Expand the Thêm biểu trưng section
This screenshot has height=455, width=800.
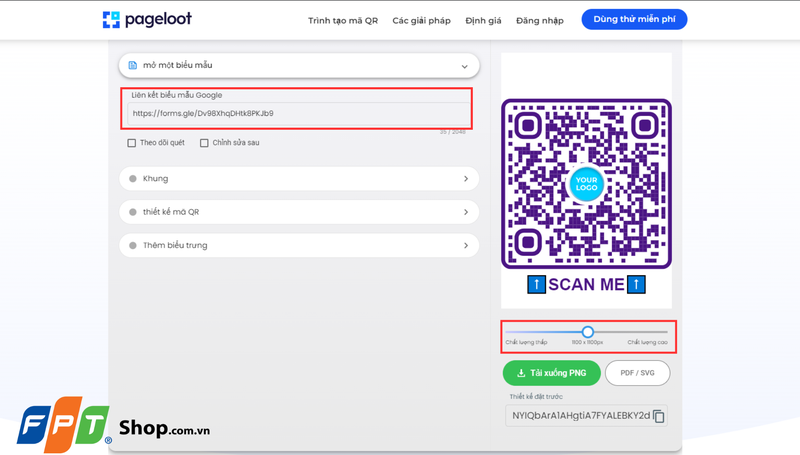[x=299, y=245]
